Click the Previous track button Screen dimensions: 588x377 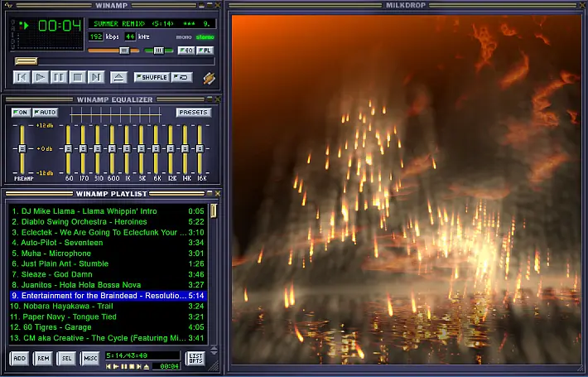pos(22,78)
